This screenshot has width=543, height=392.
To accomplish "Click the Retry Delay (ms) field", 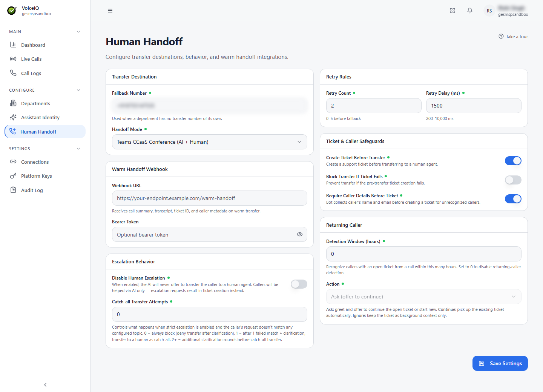I will (474, 106).
